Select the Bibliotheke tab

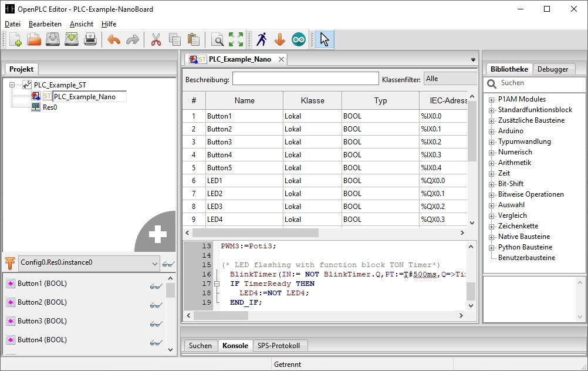(509, 69)
